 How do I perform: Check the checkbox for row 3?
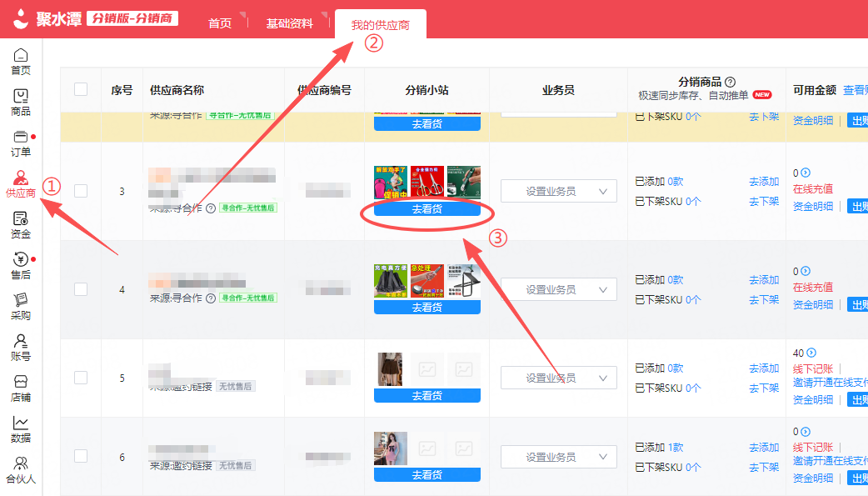point(81,191)
